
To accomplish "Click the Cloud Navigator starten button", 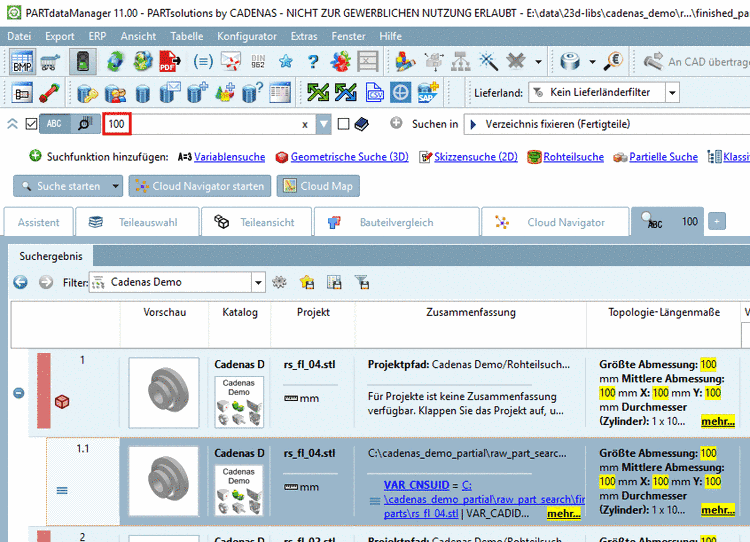I will point(199,186).
